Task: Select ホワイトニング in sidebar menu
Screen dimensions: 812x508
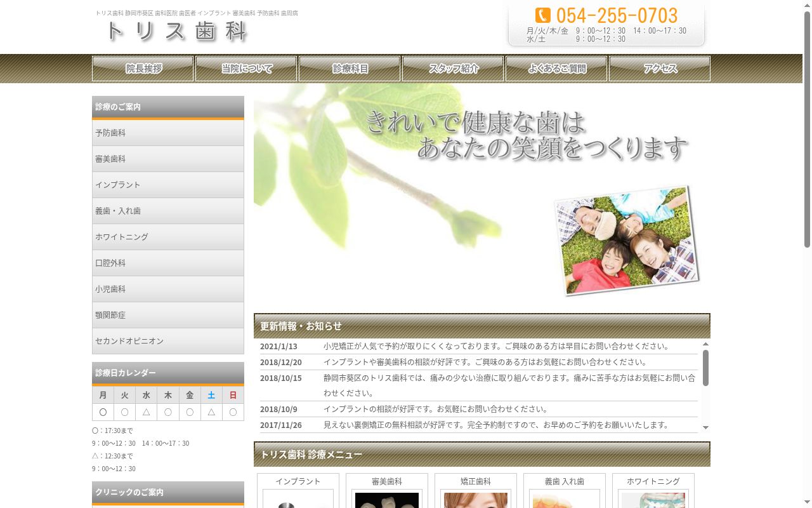Action: pos(168,237)
